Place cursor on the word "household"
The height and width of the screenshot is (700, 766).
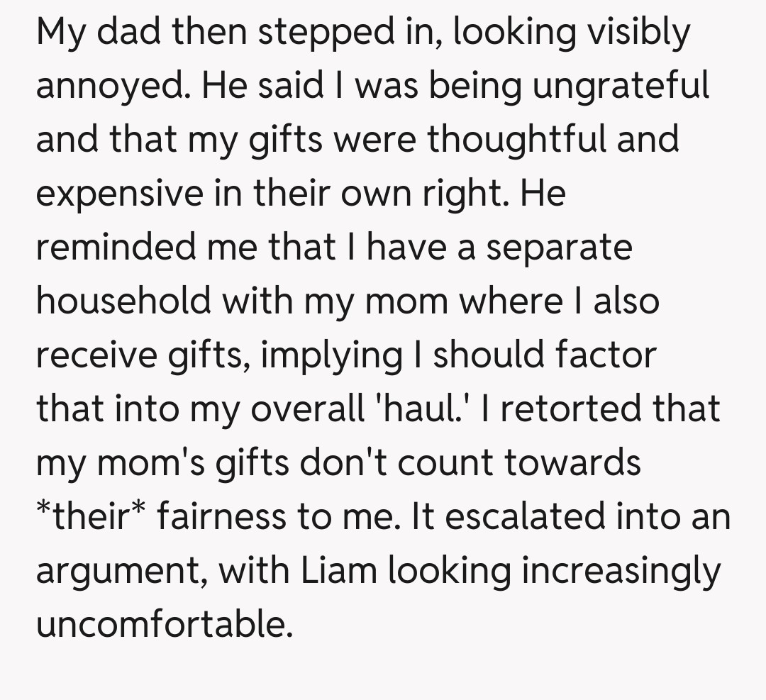point(123,301)
